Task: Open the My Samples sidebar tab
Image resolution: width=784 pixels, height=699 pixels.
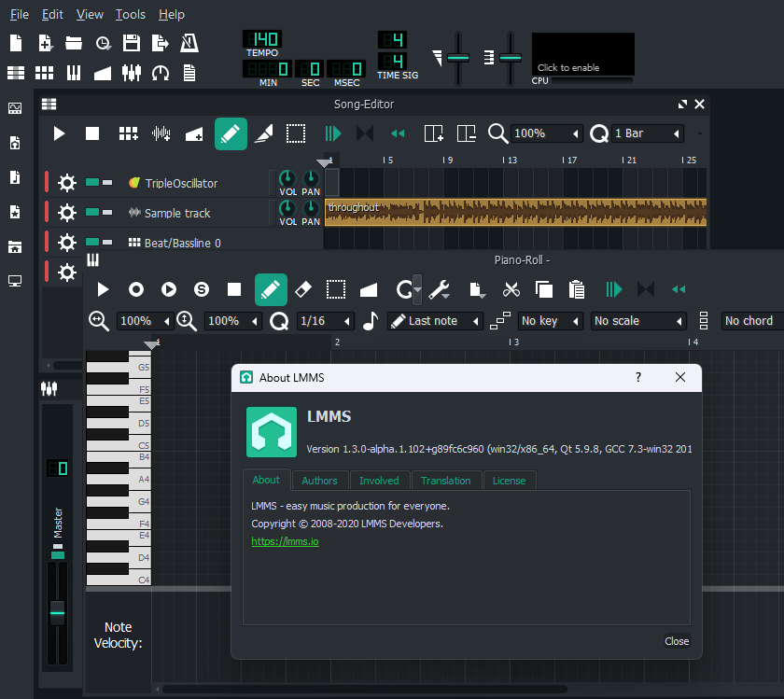Action: pos(15,177)
